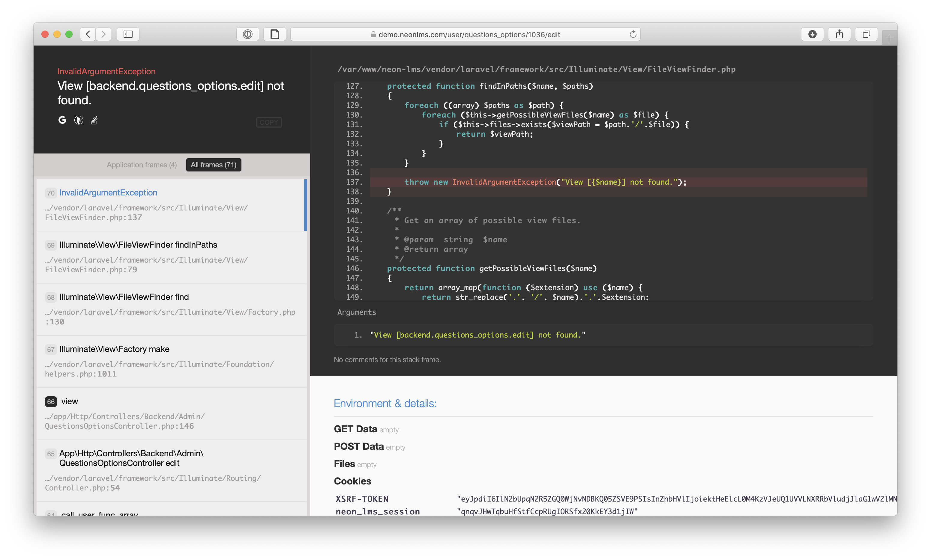Click the argument string value row
Image resolution: width=931 pixels, height=560 pixels.
coord(603,335)
